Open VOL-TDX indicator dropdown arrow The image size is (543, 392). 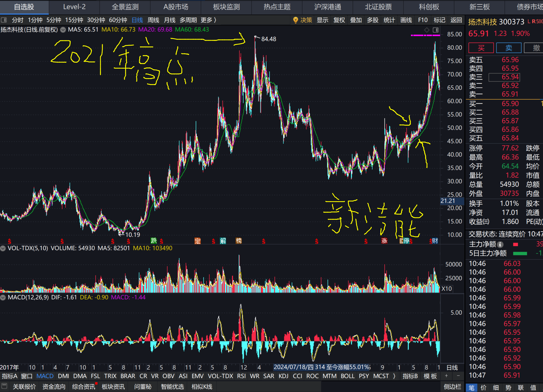(x=3, y=248)
